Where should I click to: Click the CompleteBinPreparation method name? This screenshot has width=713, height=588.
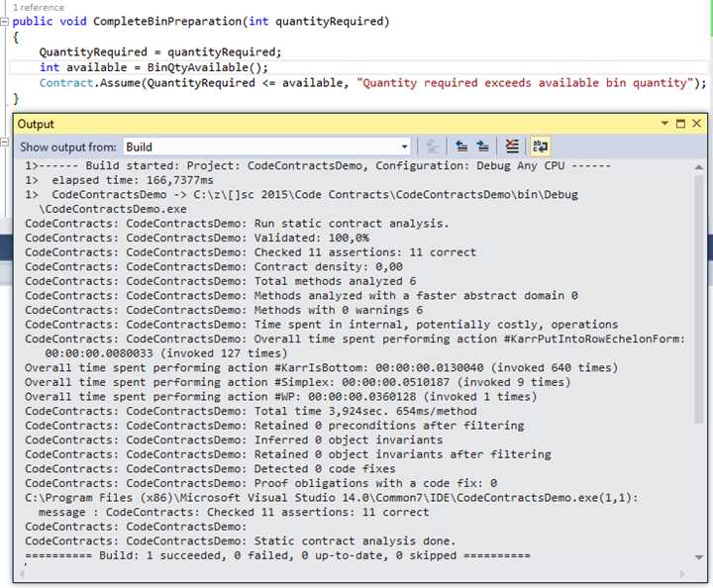pos(167,22)
